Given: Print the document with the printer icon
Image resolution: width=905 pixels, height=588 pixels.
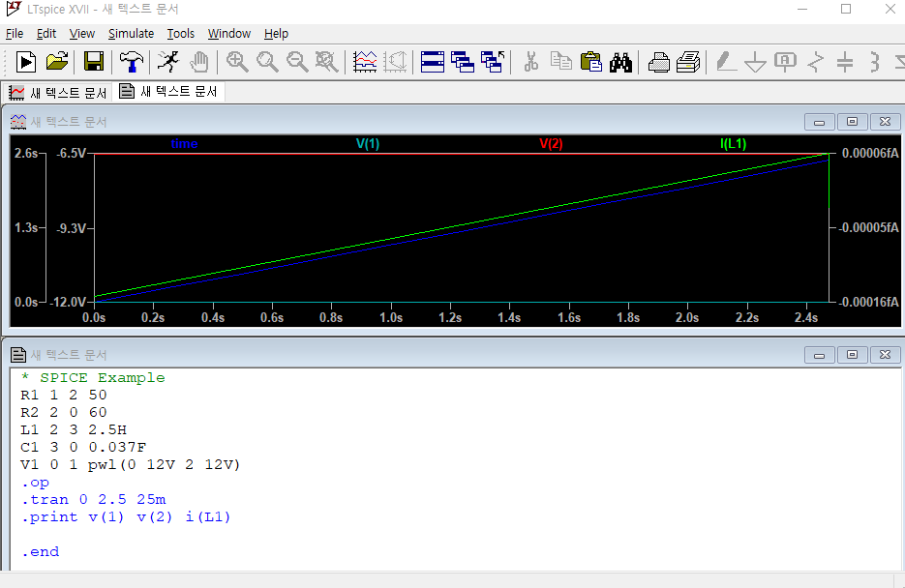Looking at the screenshot, I should pyautogui.click(x=658, y=62).
